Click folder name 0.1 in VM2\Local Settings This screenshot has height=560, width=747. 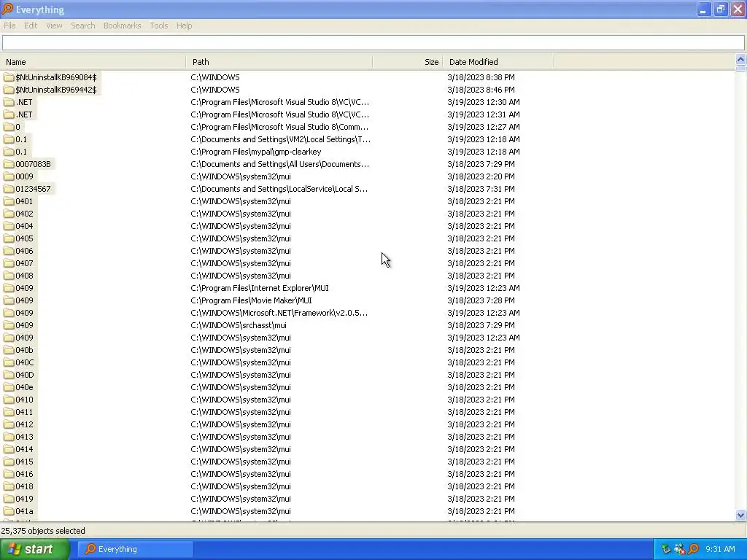[x=21, y=139]
